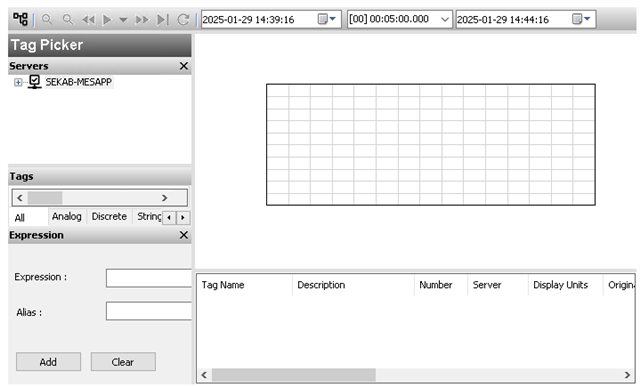Click the Add button
This screenshot has height=387, width=640.
coord(48,362)
